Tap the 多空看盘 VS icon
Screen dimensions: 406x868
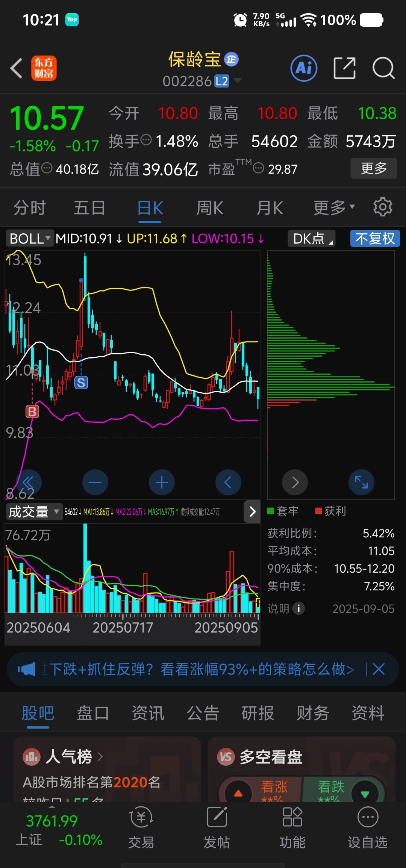(x=226, y=757)
